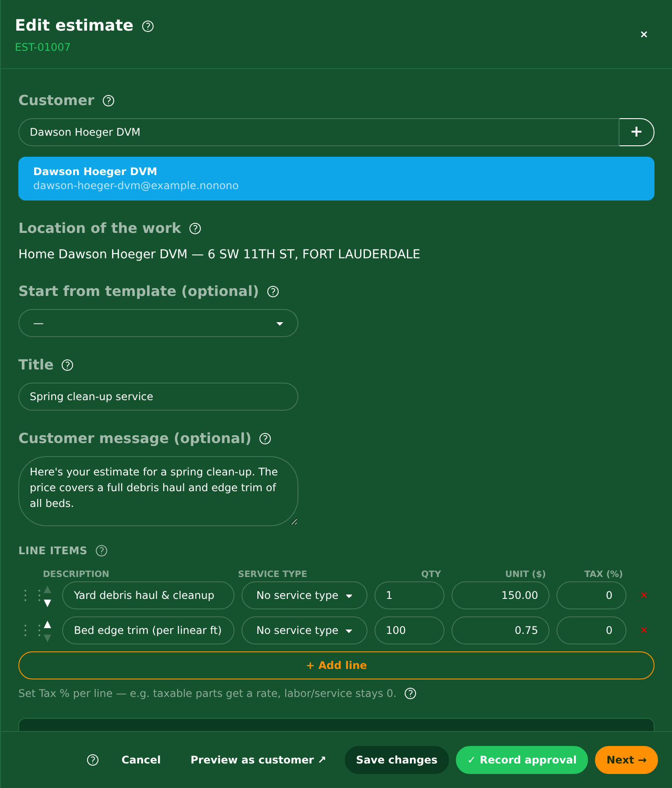Viewport: 672px width, 788px height.
Task: Click the Next button
Action: tap(626, 760)
